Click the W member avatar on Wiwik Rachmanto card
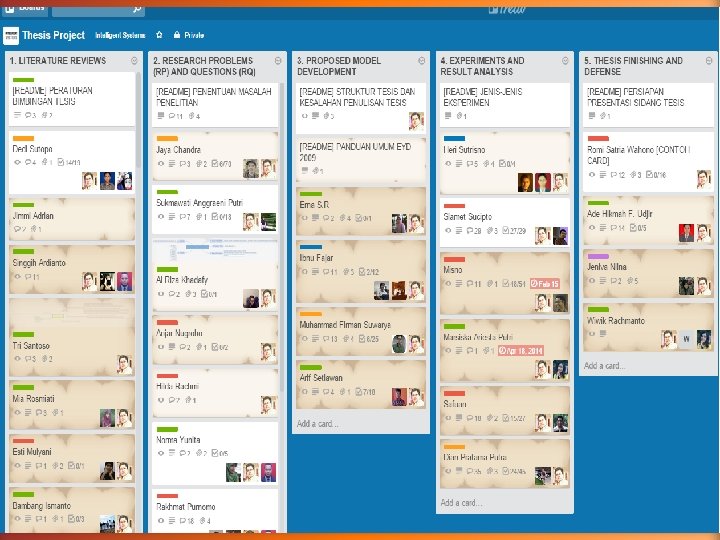Image resolution: width=720 pixels, height=540 pixels. tap(686, 339)
